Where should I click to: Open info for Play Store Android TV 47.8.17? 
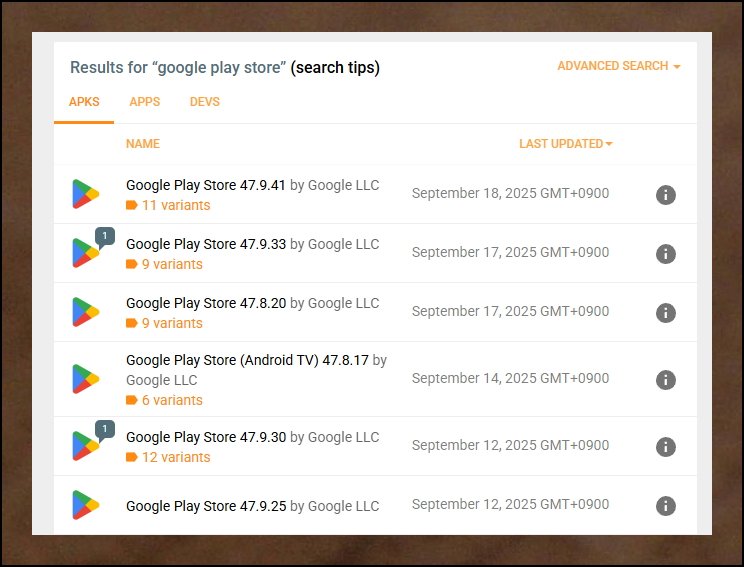click(665, 380)
